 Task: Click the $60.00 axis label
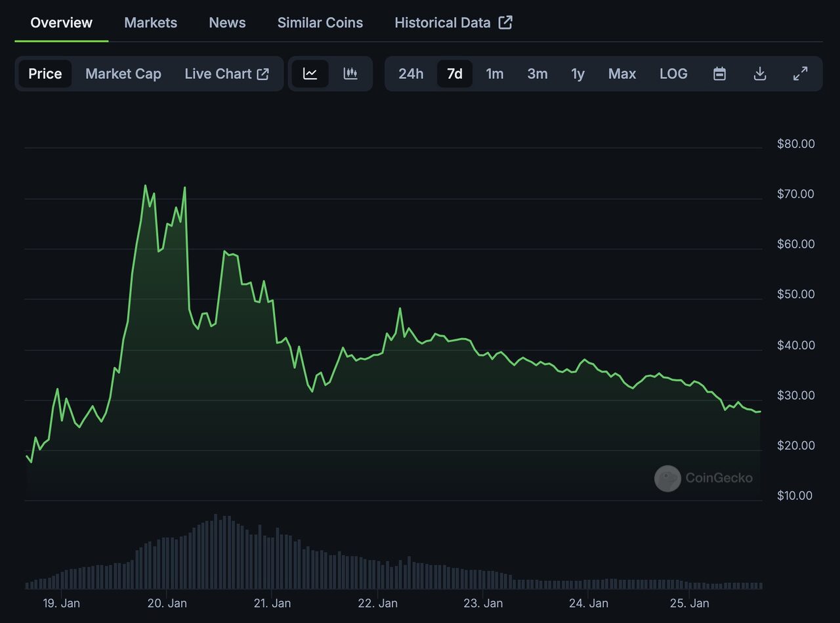[x=796, y=244]
